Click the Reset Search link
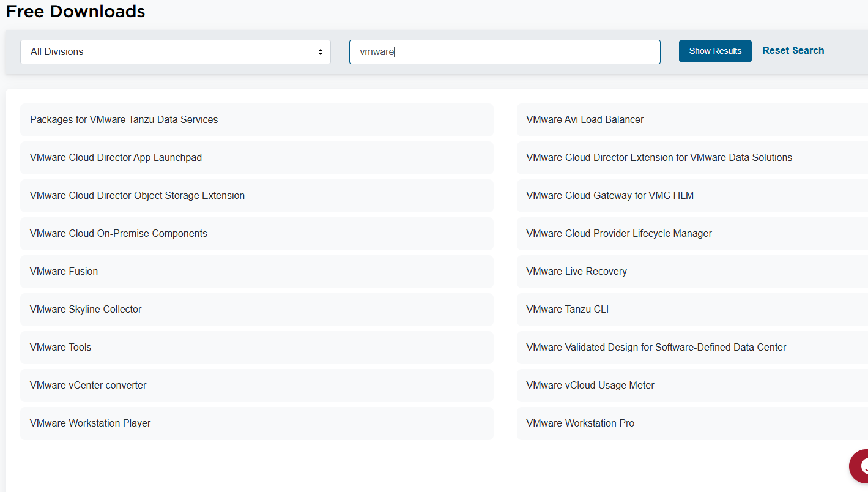The width and height of the screenshot is (868, 492). [x=793, y=51]
